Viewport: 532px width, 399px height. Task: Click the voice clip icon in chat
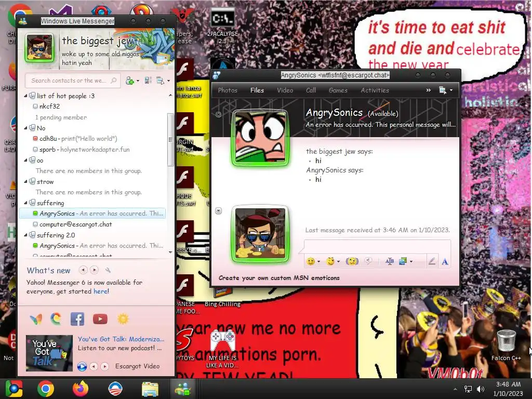coord(368,261)
